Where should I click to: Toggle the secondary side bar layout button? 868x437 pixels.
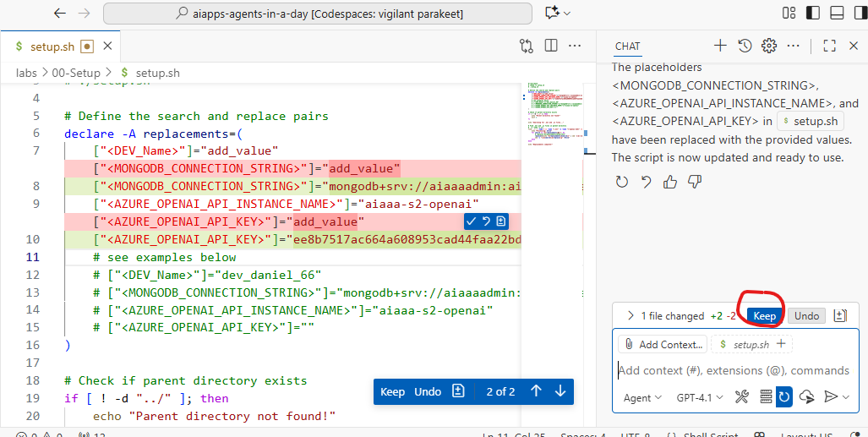(x=860, y=14)
